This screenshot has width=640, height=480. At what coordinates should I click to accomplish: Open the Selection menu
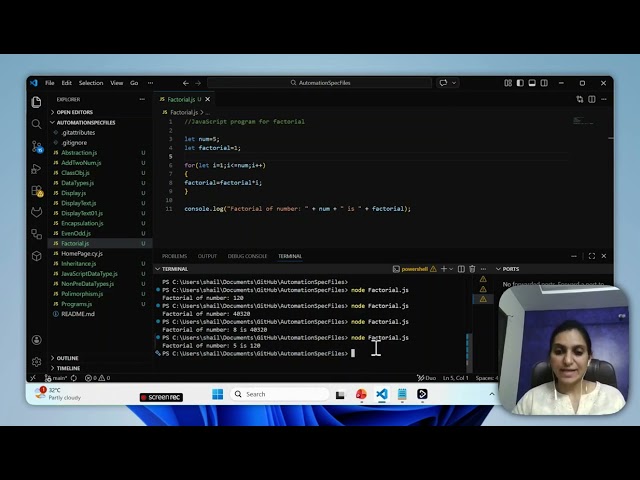pyautogui.click(x=91, y=83)
